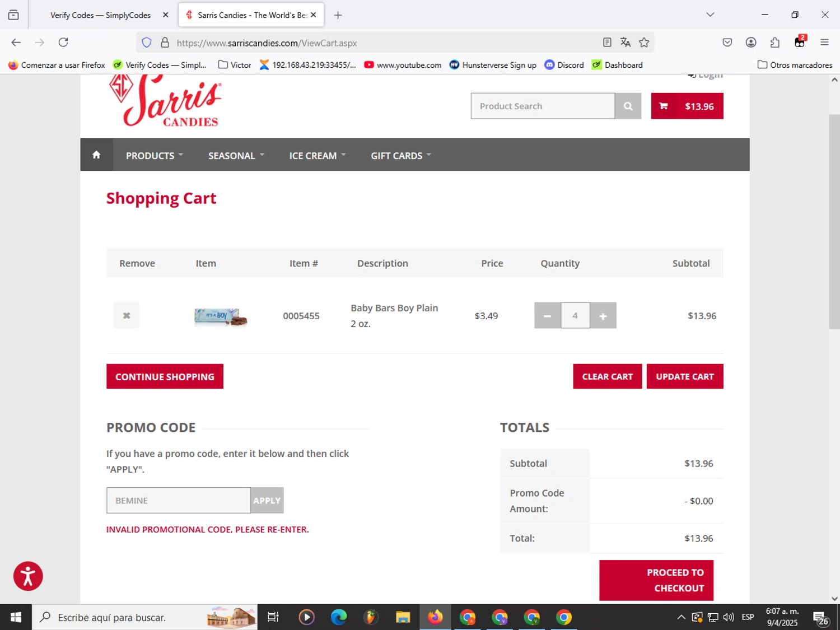Open Task View on taskbar
Screen dimensions: 840x630
click(273, 617)
